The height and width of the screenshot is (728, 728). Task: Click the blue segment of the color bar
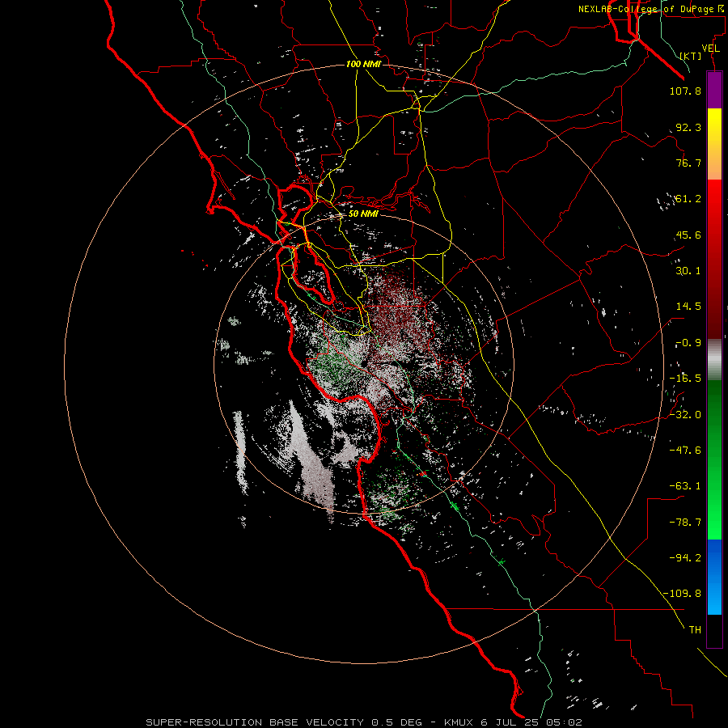click(x=714, y=577)
